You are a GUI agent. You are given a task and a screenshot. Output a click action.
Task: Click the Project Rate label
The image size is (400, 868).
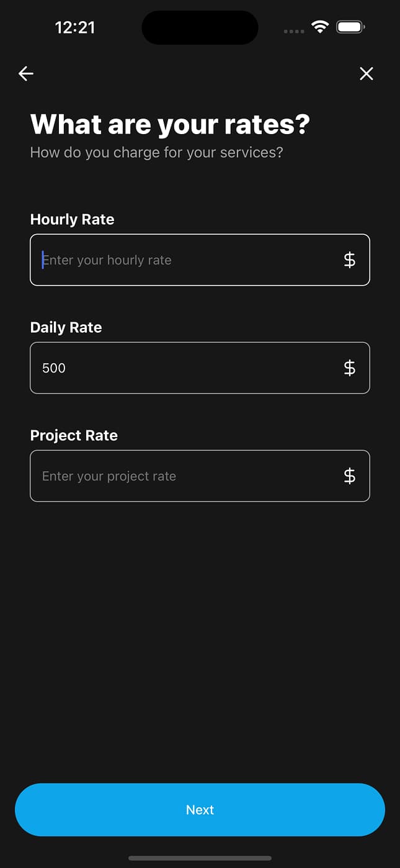pyautogui.click(x=74, y=436)
